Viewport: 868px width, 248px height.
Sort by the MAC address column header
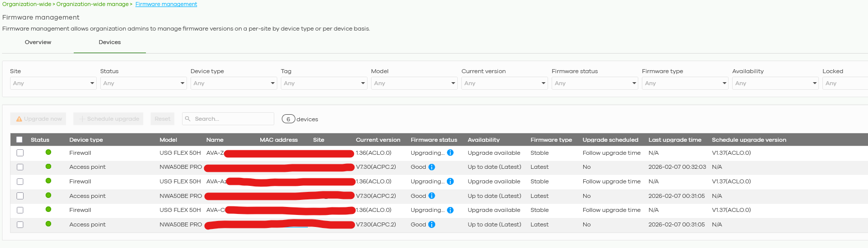pos(279,140)
